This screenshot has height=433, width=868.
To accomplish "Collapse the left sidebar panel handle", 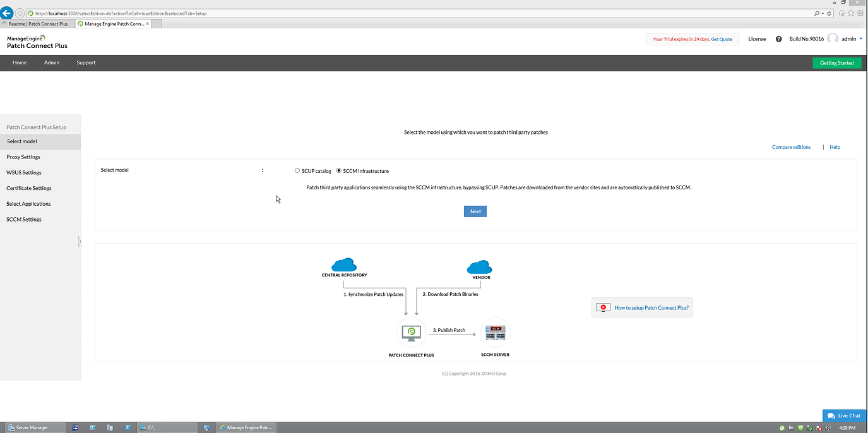I will [80, 241].
